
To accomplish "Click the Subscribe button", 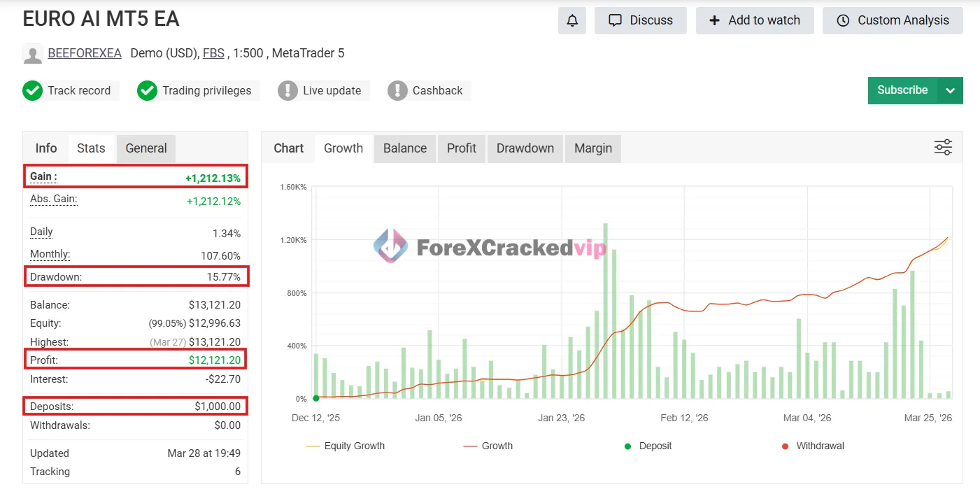I will click(x=902, y=90).
